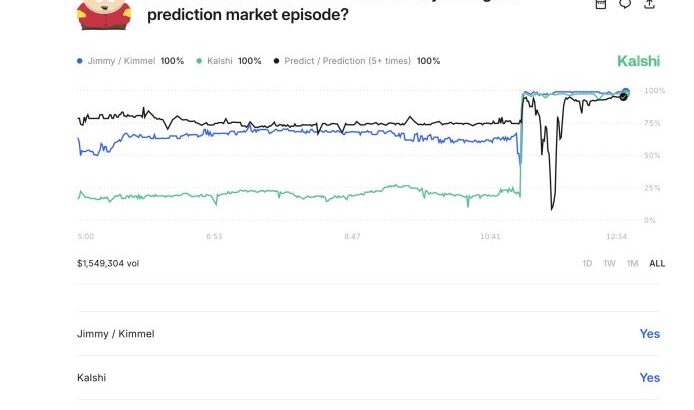Click the blue Jimmy / Kimmel legend dot
This screenshot has height=410, width=694.
[80, 61]
